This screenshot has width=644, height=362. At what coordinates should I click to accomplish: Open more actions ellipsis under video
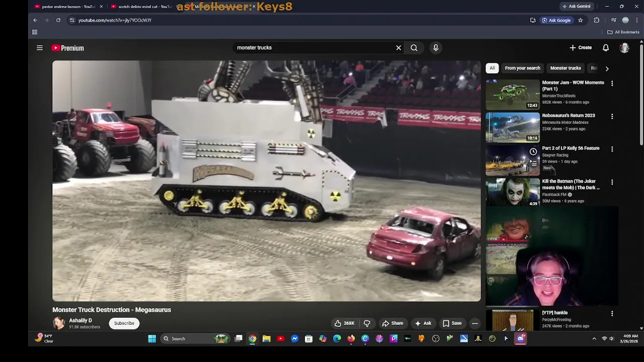[474, 323]
